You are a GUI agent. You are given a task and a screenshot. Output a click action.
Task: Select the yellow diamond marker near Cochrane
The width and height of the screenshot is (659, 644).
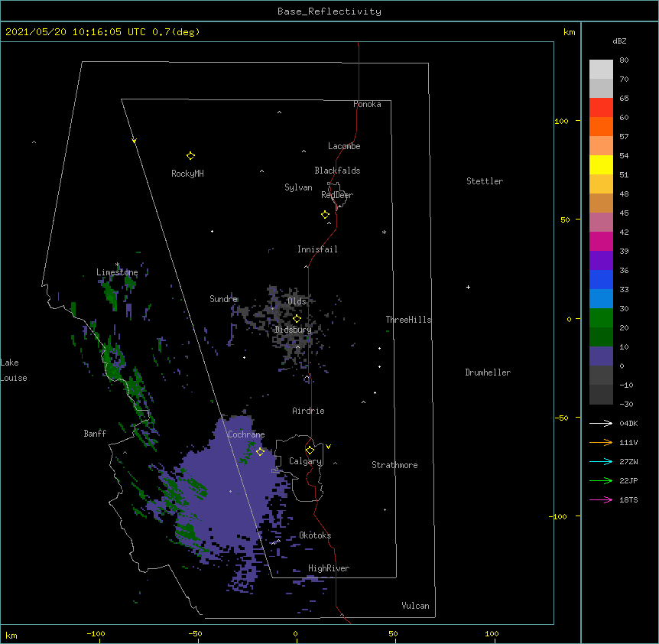tap(260, 451)
